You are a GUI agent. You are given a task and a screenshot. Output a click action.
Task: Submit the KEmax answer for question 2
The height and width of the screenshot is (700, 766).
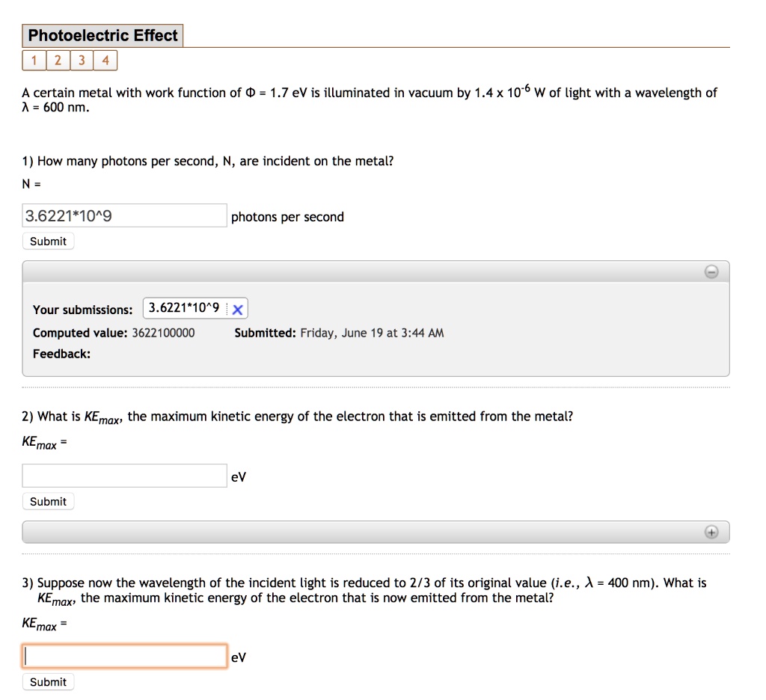tap(48, 501)
